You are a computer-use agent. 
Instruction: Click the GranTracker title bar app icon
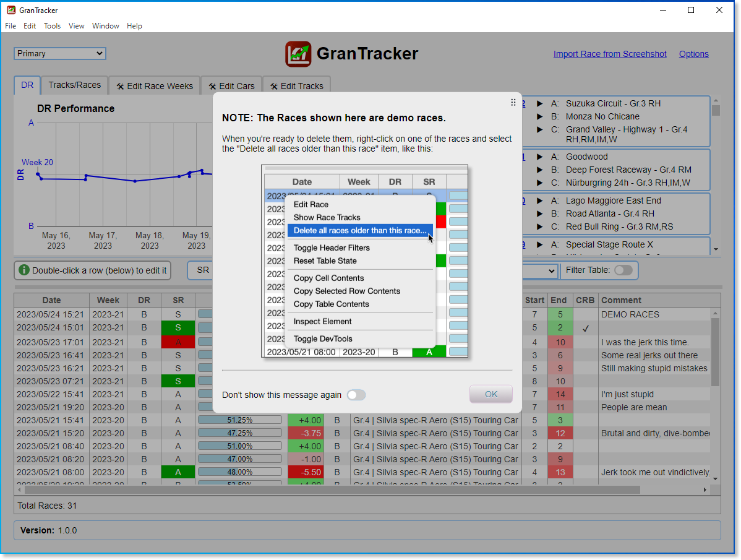[11, 10]
